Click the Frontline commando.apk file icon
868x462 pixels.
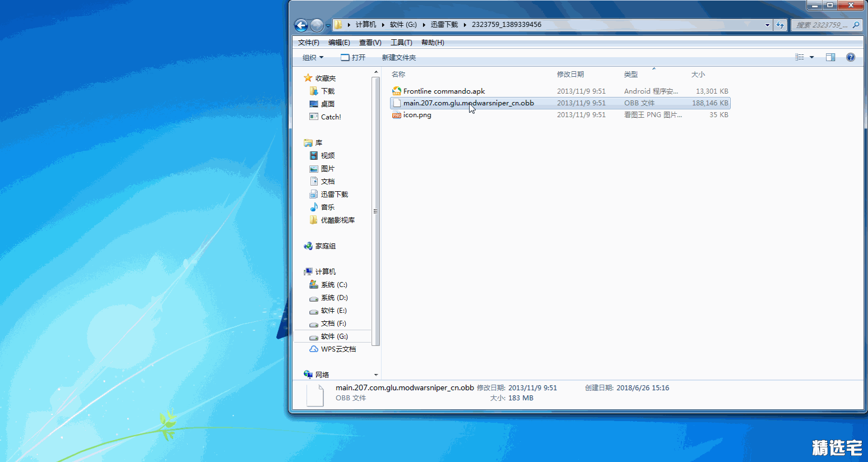pyautogui.click(x=397, y=91)
